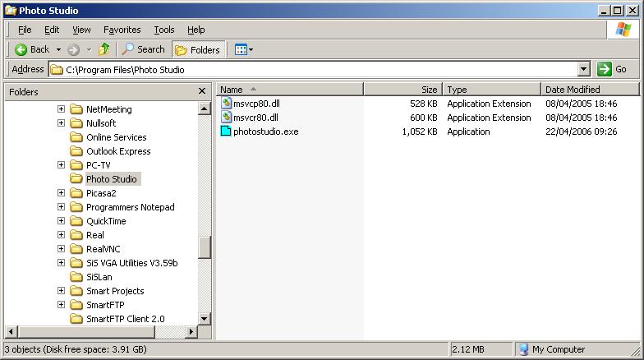This screenshot has width=644, height=360.
Task: Expand the RealVNC folder node
Action: 61,248
